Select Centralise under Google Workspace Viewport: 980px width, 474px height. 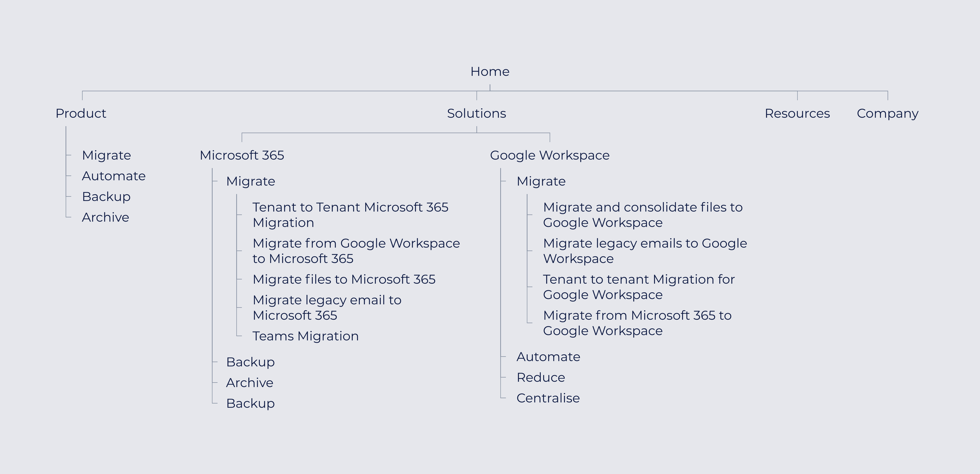click(548, 398)
